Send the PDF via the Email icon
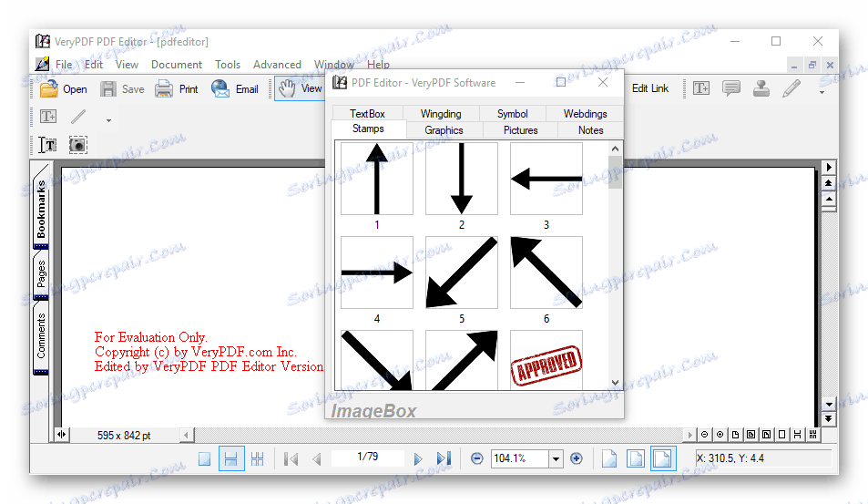This screenshot has width=868, height=504. [x=235, y=88]
